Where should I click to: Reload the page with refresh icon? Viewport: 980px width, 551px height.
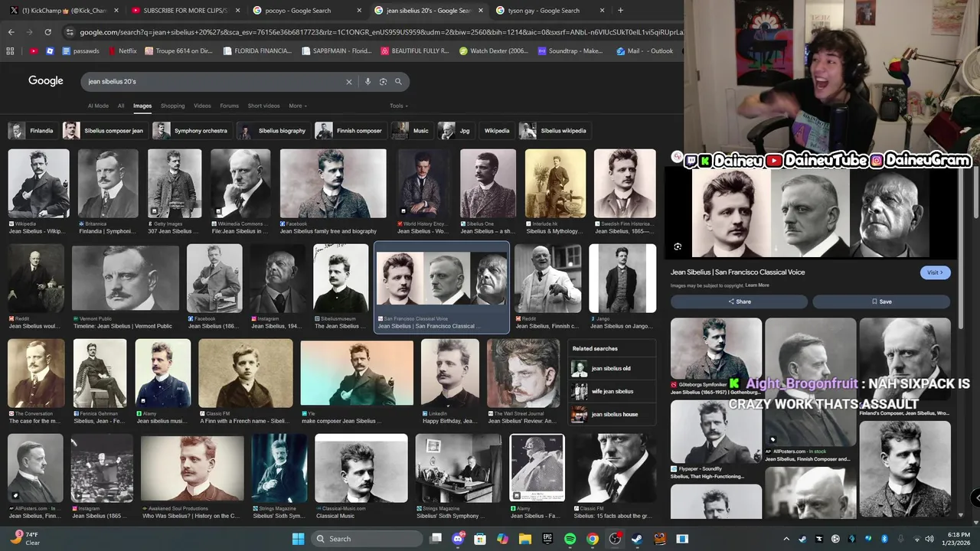[x=47, y=32]
